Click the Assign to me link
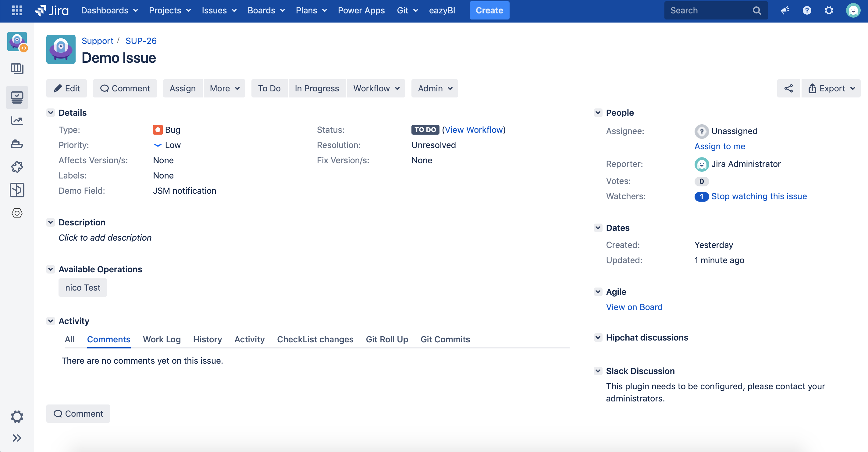868x452 pixels. pyautogui.click(x=719, y=146)
